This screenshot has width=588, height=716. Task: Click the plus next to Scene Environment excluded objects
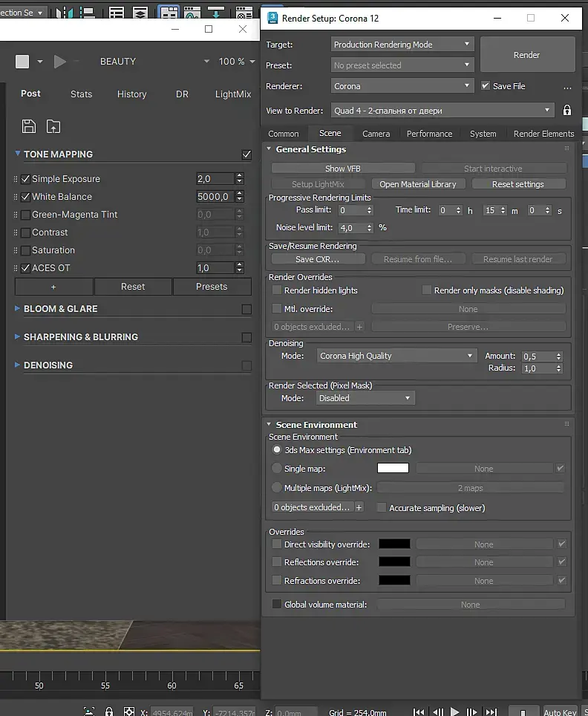point(359,507)
